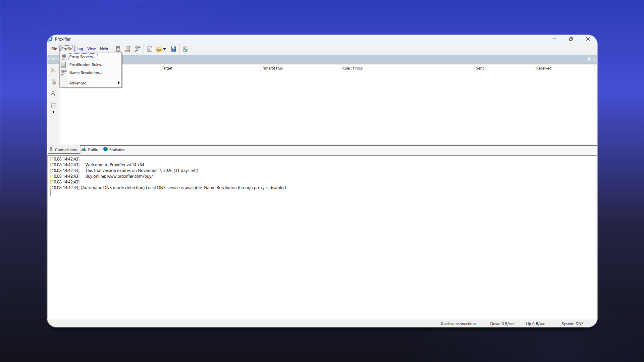Open the View menu
Viewport: 644px width, 362px height.
pyautogui.click(x=91, y=49)
